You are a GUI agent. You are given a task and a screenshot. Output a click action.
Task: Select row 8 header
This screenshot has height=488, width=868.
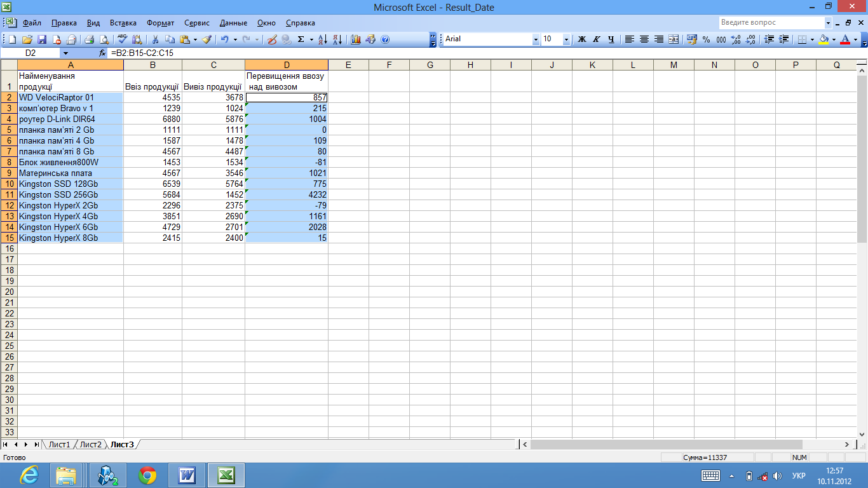9,162
